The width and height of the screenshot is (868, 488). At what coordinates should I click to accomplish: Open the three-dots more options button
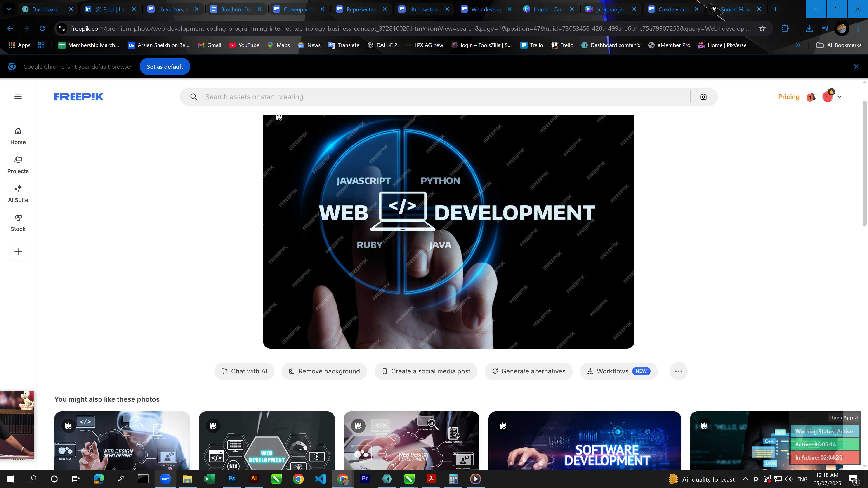pyautogui.click(x=678, y=371)
